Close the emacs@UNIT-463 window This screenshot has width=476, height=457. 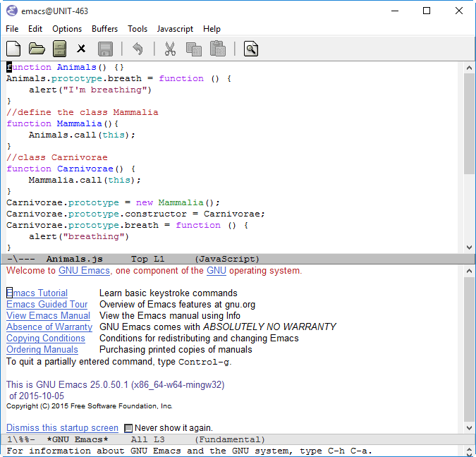(459, 11)
